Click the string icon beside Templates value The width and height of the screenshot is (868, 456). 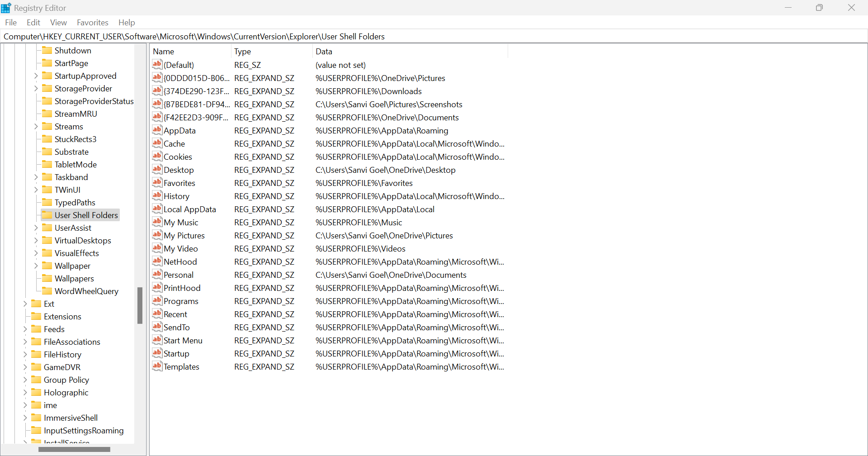(157, 366)
